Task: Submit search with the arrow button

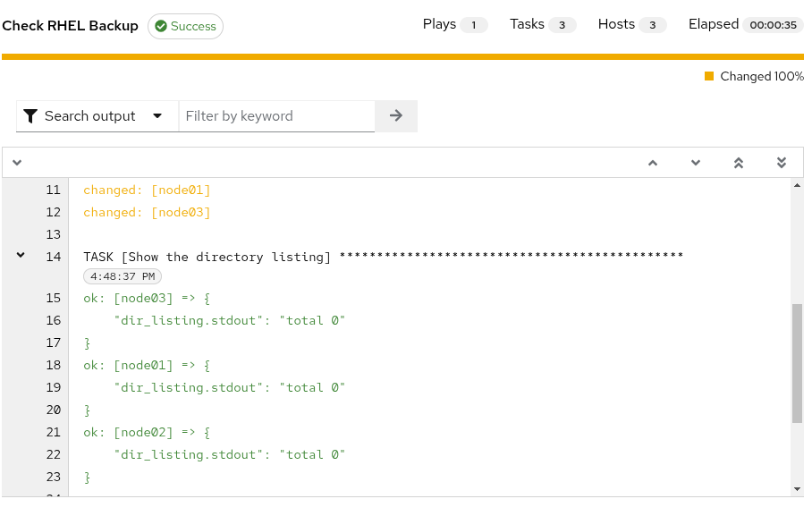Action: click(x=396, y=115)
